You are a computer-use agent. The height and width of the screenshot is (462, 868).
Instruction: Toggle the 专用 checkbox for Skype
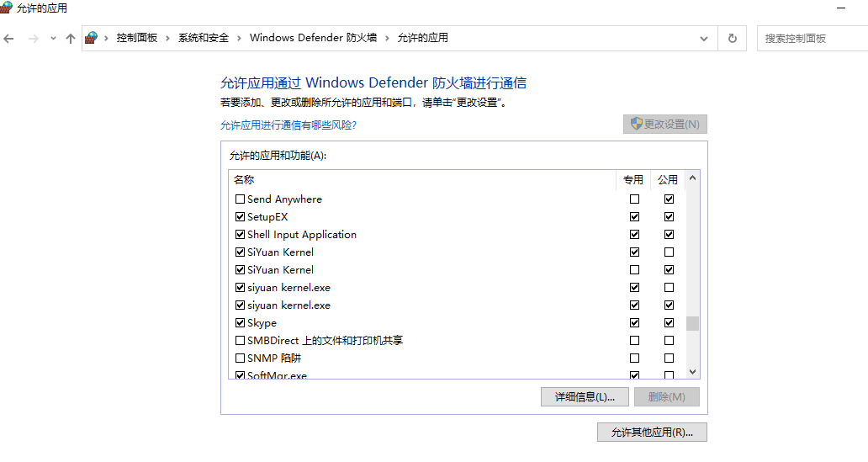point(634,323)
